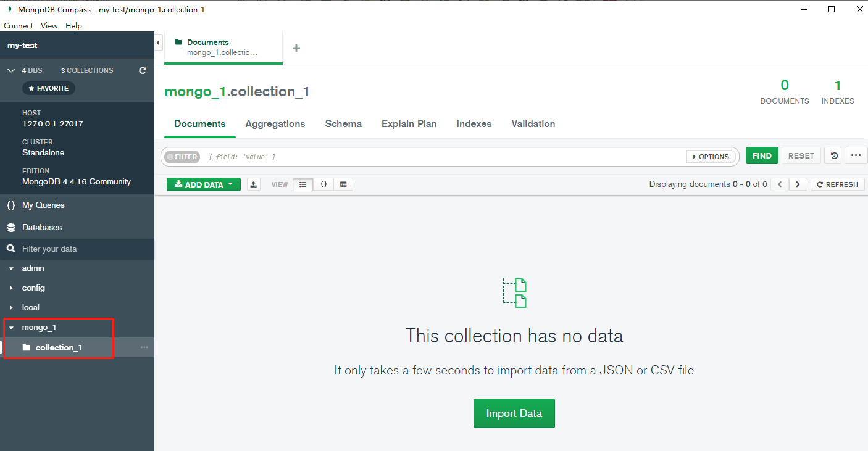Click the 1 INDEXES counter

838,92
